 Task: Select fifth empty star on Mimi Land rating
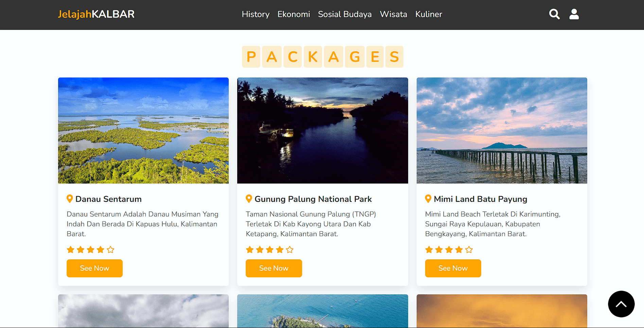coord(469,250)
